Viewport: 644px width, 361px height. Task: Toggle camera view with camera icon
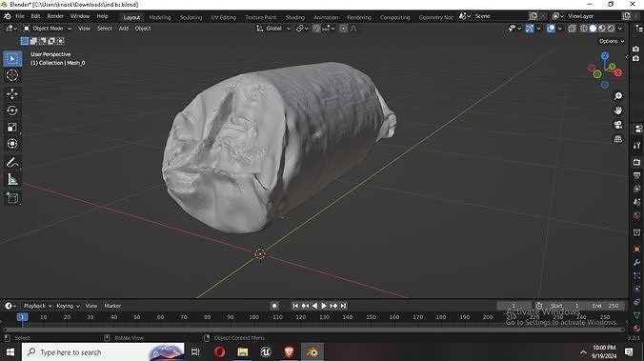[618, 125]
